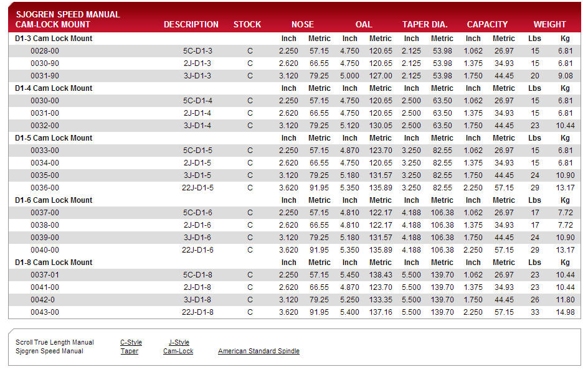
Task: Click the 22J-D1-8 description cell
Action: tap(197, 312)
